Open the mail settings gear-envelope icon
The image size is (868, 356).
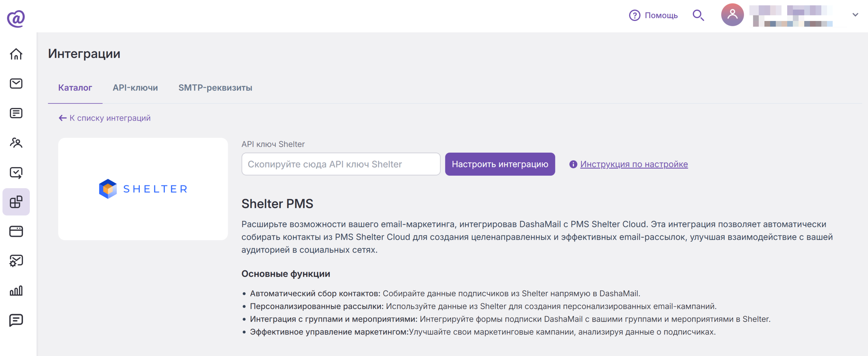(x=16, y=261)
